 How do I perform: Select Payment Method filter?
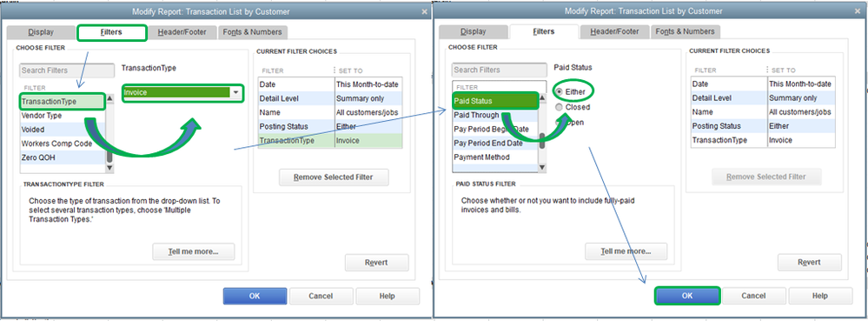pos(495,157)
